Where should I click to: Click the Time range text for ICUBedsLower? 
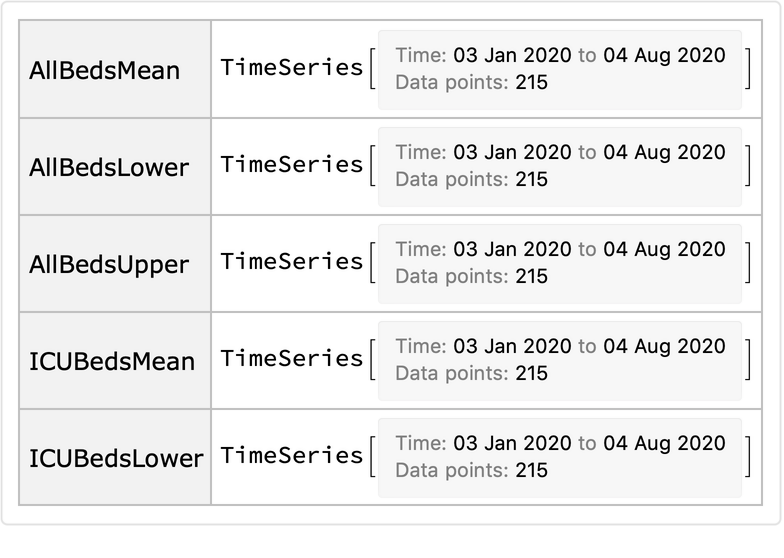click(560, 444)
